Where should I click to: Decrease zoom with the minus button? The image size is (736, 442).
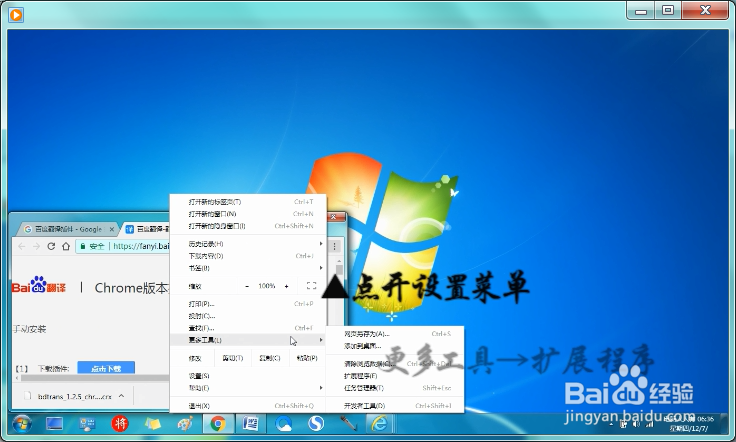pyautogui.click(x=247, y=286)
